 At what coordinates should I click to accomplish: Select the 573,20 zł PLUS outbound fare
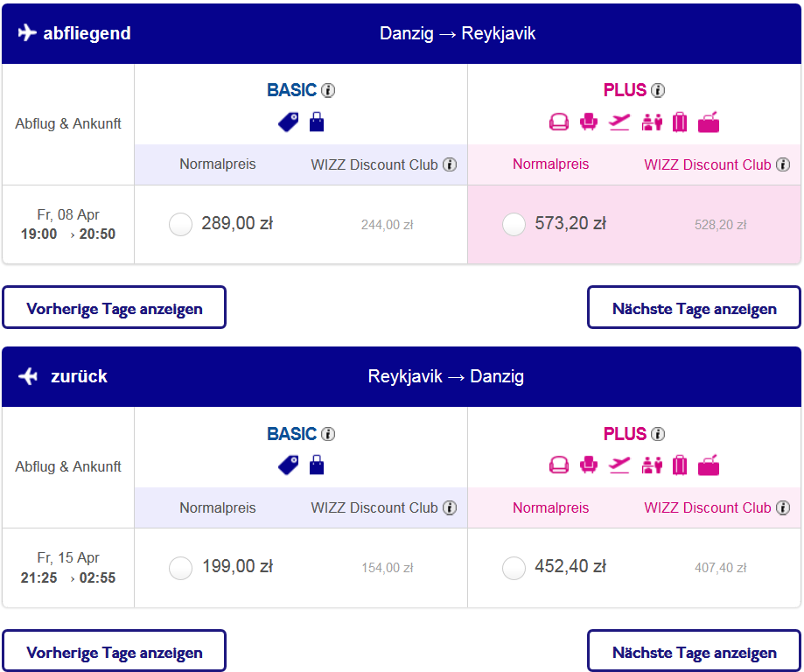[514, 224]
